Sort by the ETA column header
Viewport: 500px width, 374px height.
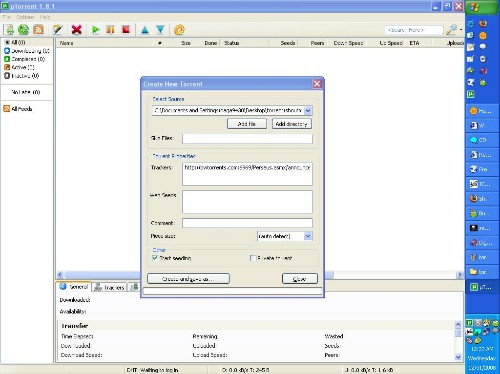point(414,43)
